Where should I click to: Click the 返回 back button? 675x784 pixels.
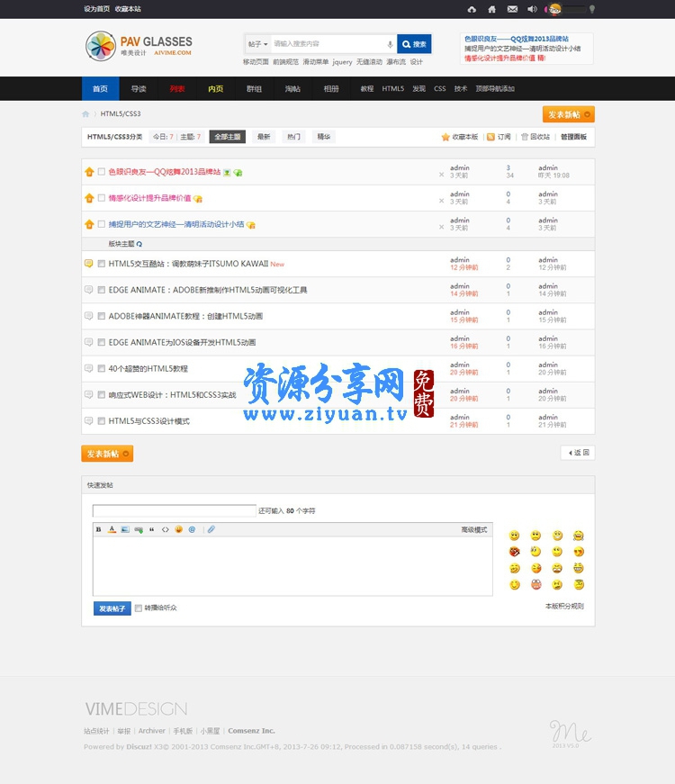pyautogui.click(x=578, y=453)
